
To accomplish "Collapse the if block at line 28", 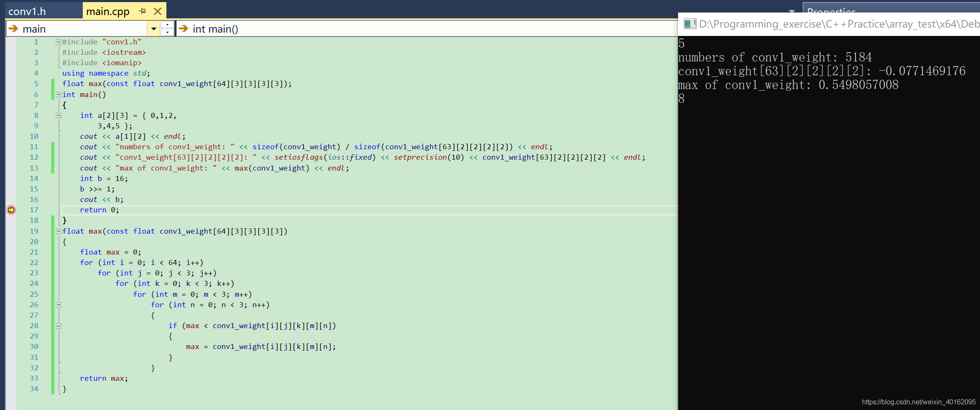I will point(59,326).
